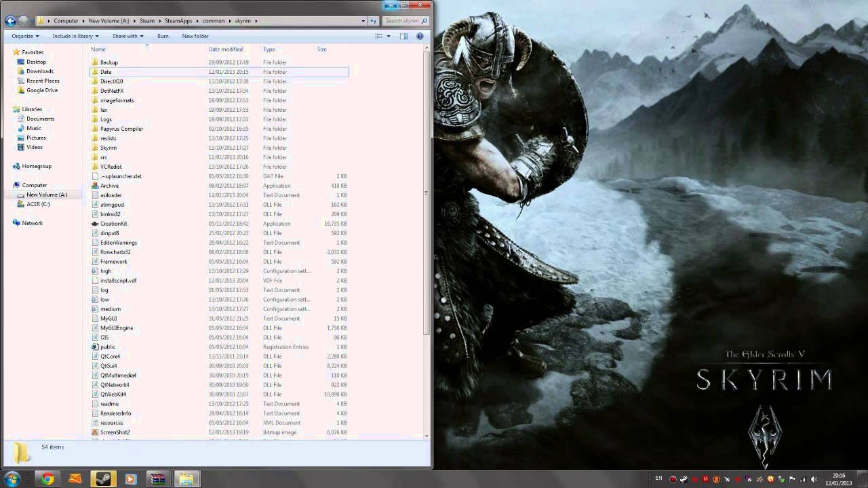This screenshot has width=868, height=488.
Task: Select the public registry entries file icon
Action: pos(95,347)
